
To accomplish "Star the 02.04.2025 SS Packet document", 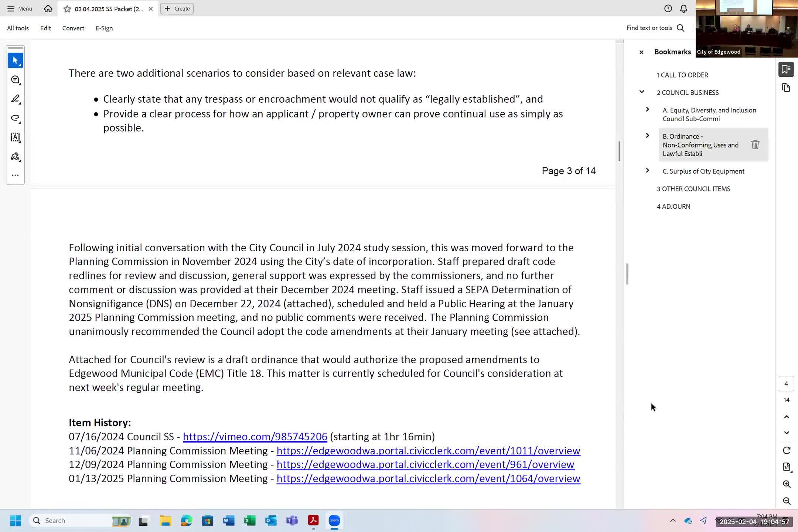I will (67, 9).
